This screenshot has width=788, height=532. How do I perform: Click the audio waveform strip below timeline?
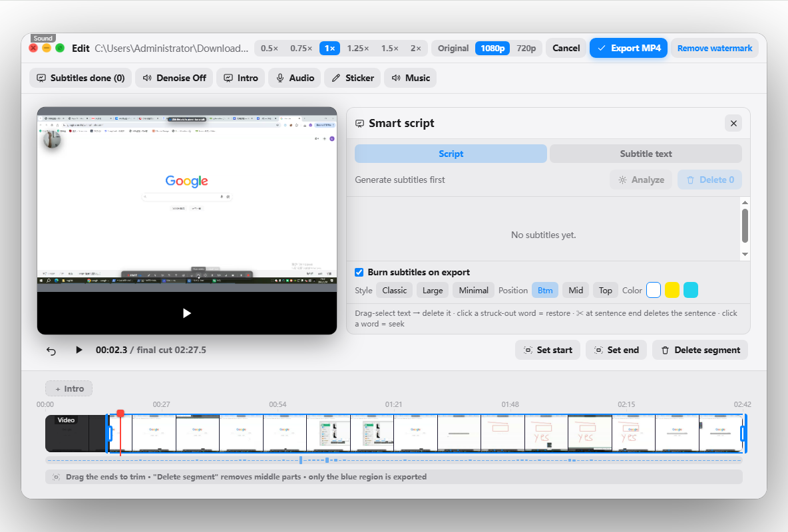click(394, 460)
